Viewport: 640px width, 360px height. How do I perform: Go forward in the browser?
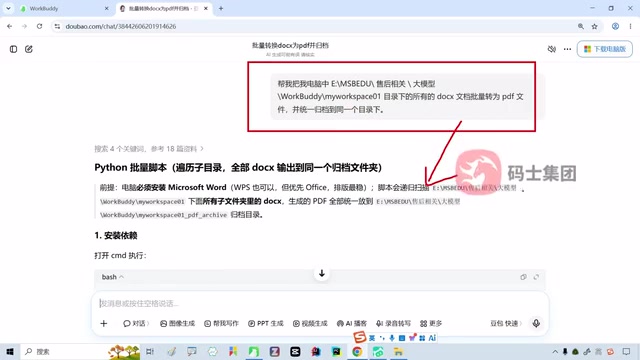(24, 26)
